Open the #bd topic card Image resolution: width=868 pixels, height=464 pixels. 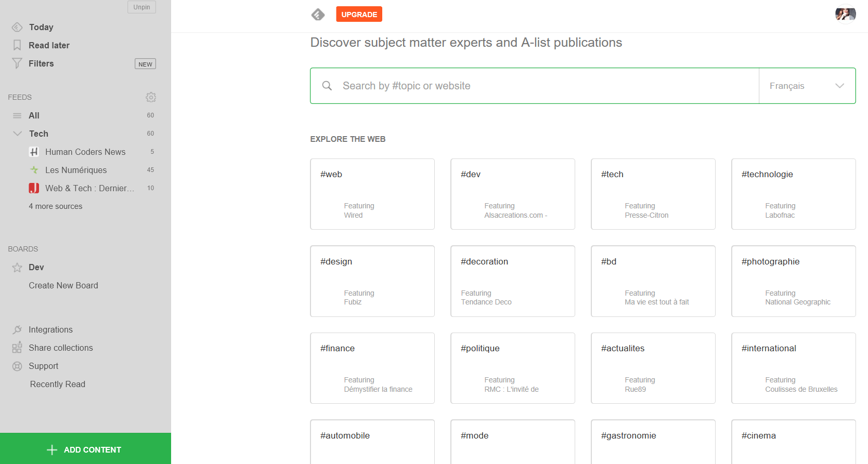tap(653, 281)
